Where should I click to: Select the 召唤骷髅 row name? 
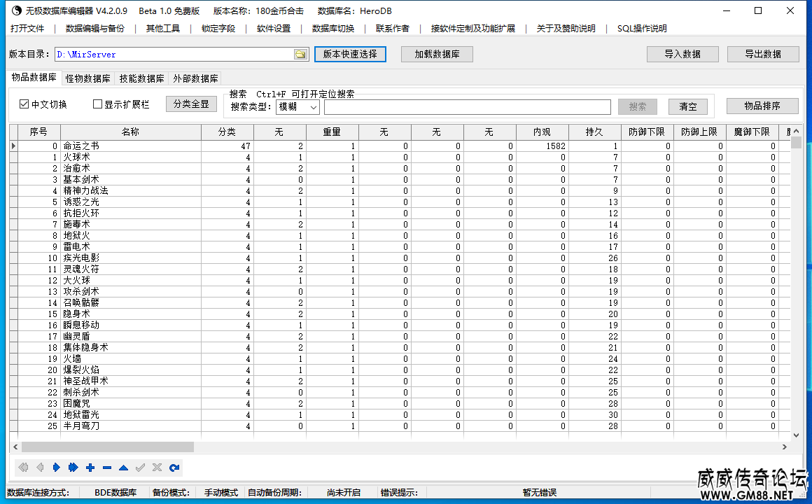(81, 302)
